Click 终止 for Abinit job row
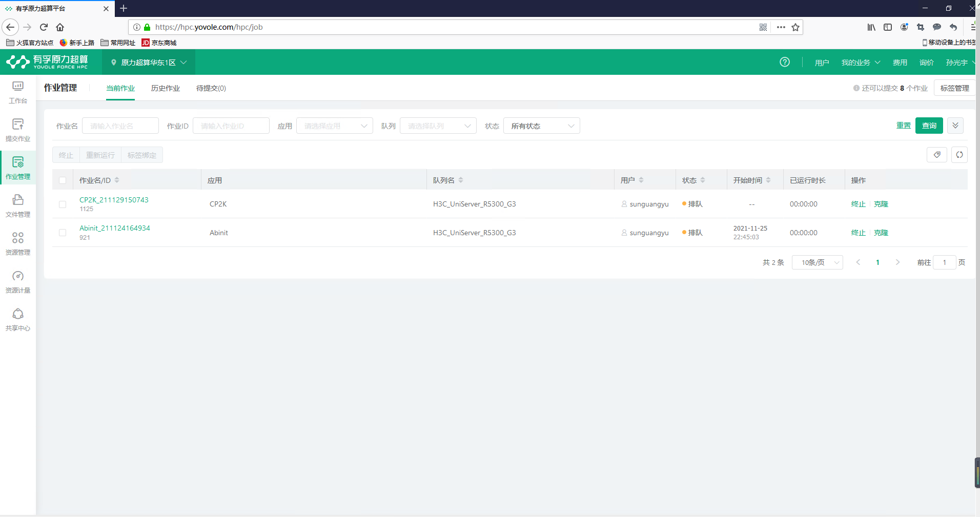 (x=858, y=233)
